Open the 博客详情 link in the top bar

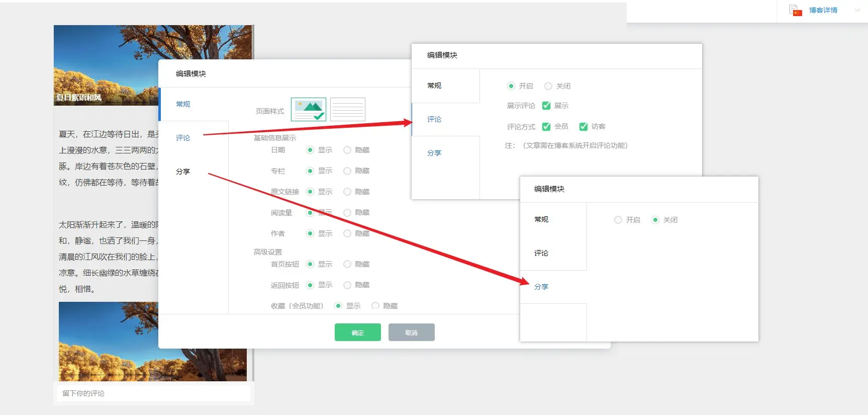[x=823, y=10]
